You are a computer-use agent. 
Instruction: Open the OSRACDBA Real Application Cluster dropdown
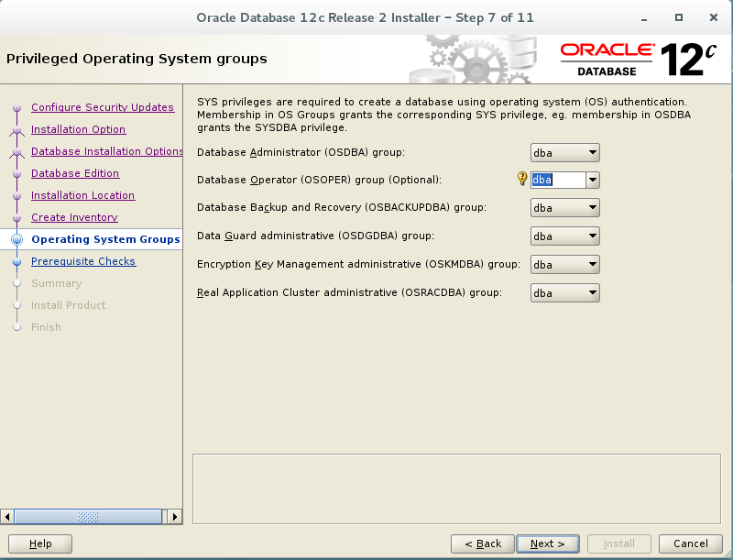point(564,293)
